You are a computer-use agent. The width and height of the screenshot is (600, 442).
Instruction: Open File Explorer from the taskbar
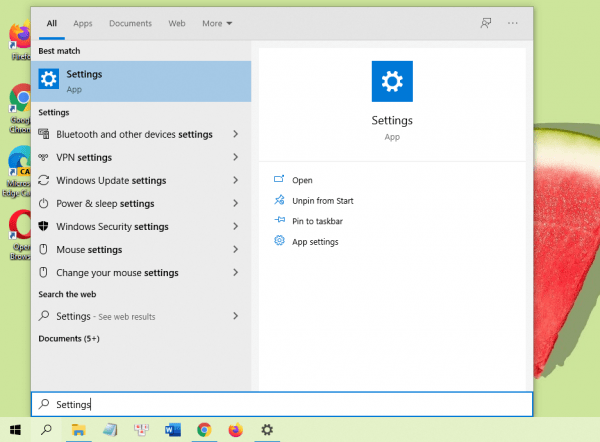(78, 430)
